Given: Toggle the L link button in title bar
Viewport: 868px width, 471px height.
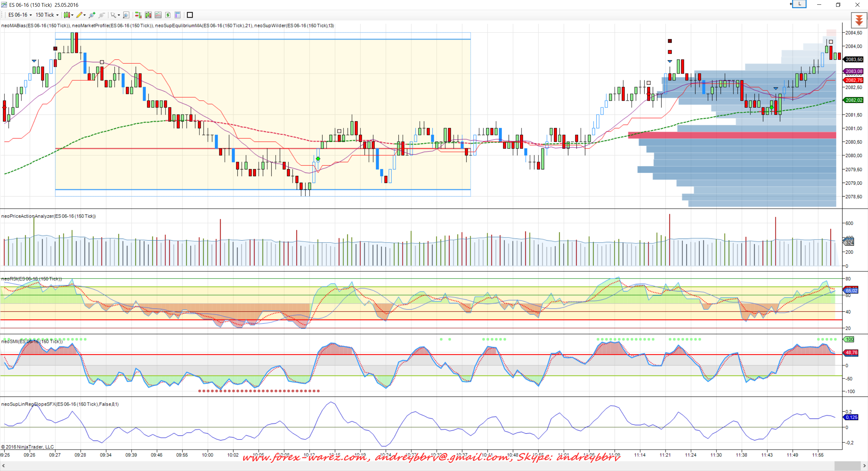Looking at the screenshot, I should click(x=799, y=4).
